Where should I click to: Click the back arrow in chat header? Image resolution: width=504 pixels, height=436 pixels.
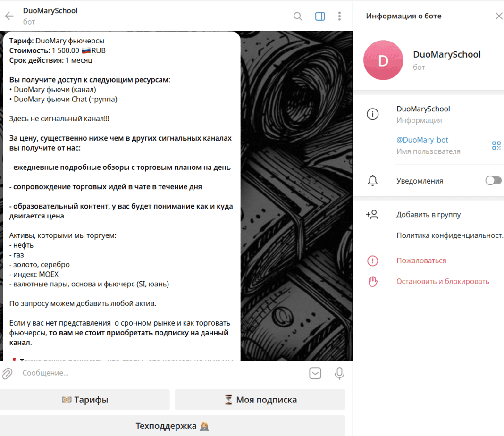pyautogui.click(x=9, y=16)
